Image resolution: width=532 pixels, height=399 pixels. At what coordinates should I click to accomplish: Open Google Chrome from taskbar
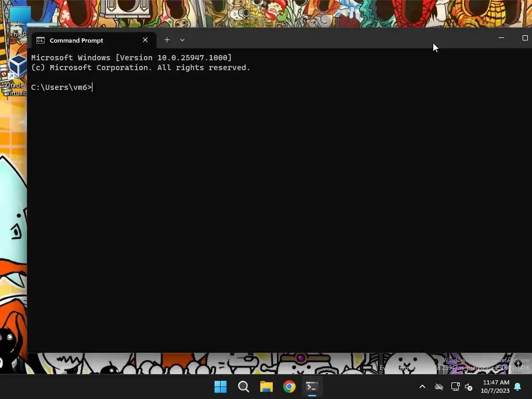tap(289, 387)
